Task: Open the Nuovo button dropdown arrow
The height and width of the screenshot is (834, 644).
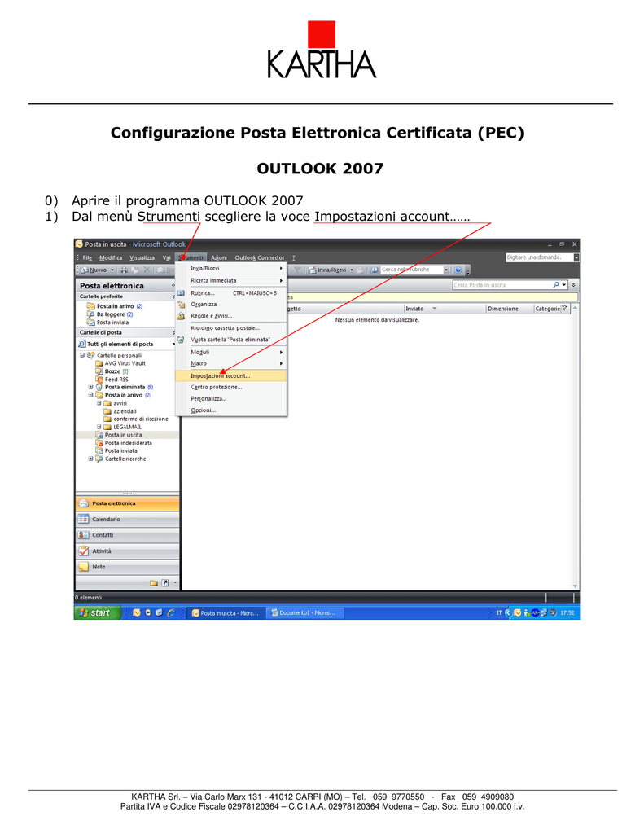Action: click(x=112, y=270)
